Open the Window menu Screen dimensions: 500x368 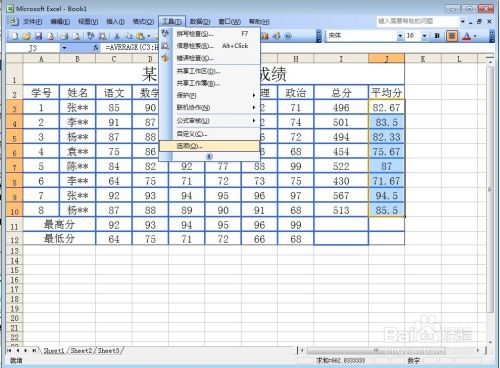230,21
